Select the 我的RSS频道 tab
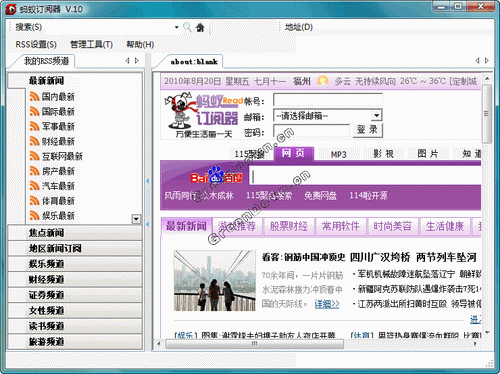This screenshot has width=500, height=374. pos(46,61)
